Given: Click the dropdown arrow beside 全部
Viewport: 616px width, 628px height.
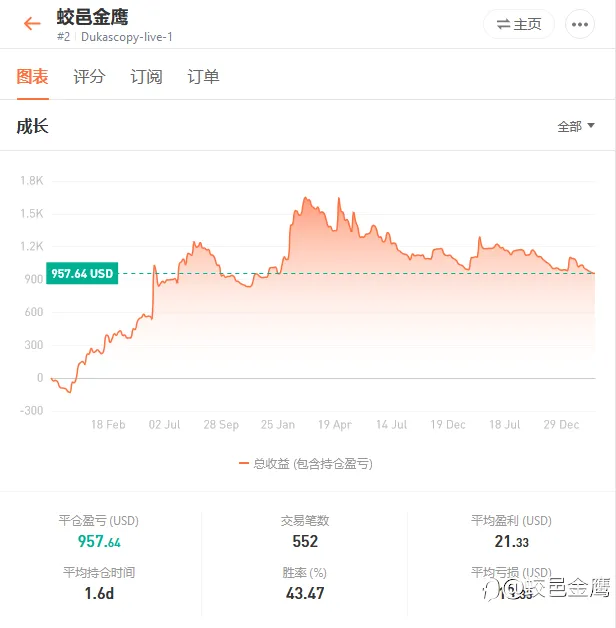Looking at the screenshot, I should pyautogui.click(x=591, y=126).
